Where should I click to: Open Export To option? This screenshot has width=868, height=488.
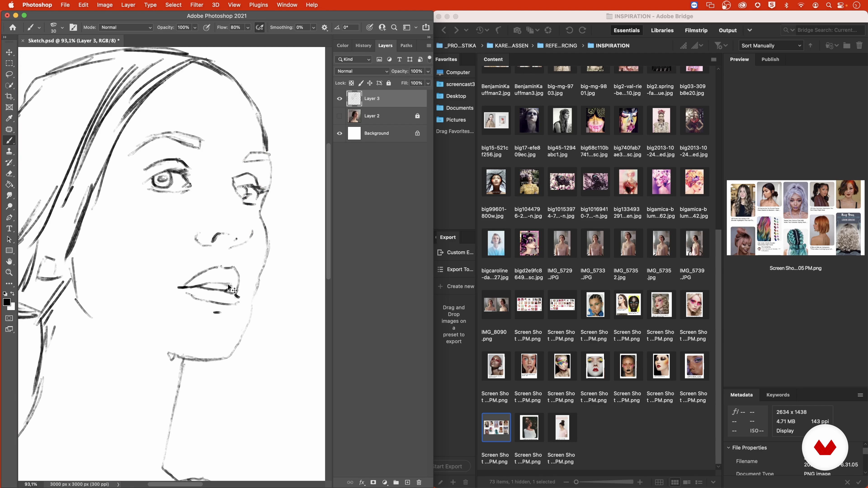(x=456, y=270)
